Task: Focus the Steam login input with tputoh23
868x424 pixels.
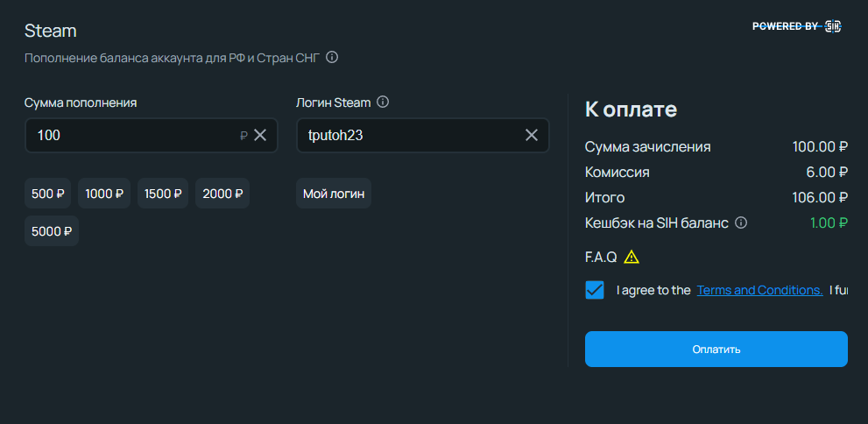Action: [423, 135]
